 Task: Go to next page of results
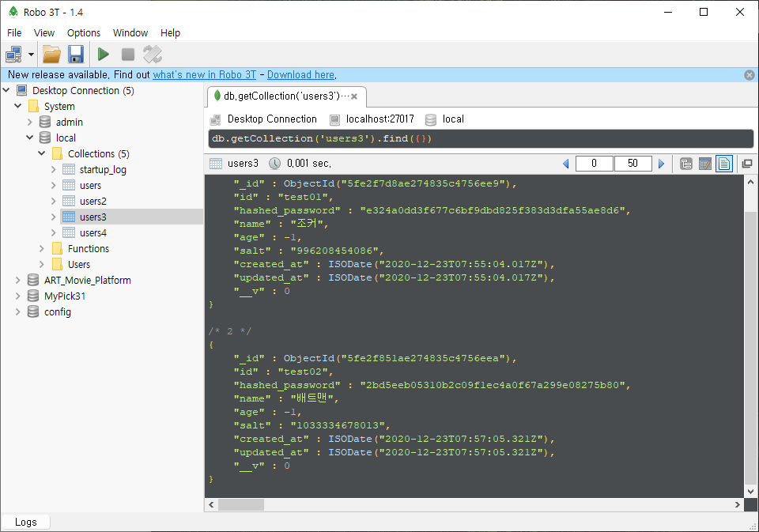pos(661,164)
